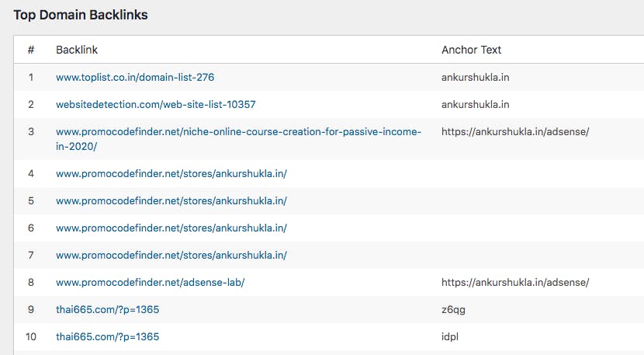Click the Backlink column header
This screenshot has height=355, width=644.
(x=76, y=50)
